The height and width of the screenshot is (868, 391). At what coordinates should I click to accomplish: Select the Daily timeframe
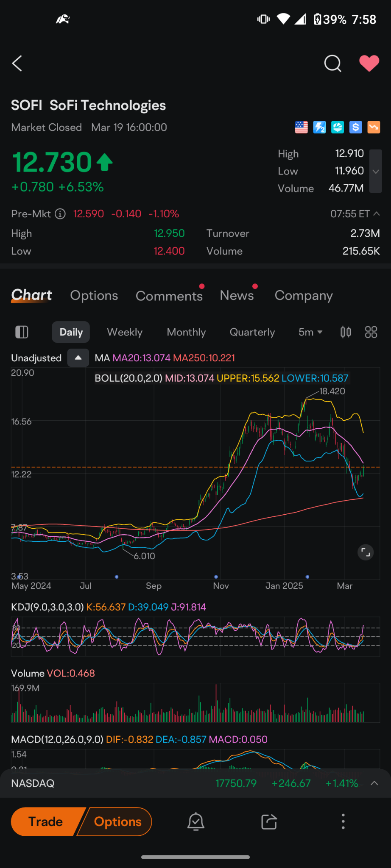(71, 332)
